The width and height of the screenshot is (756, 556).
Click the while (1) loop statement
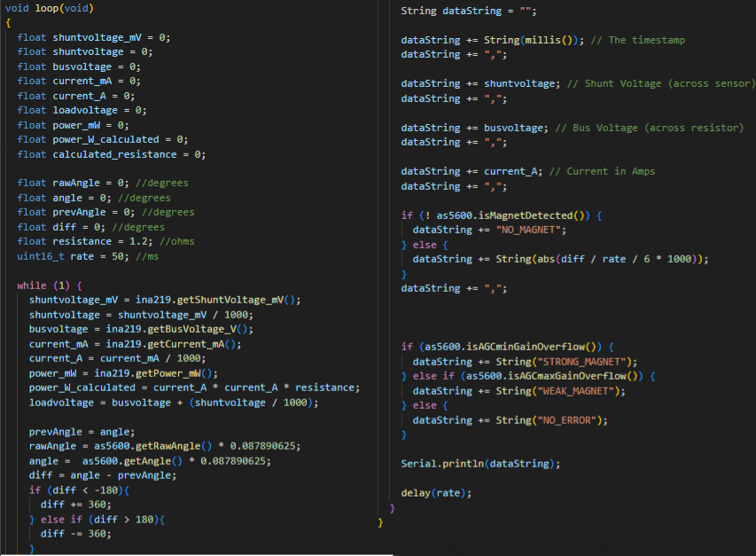pyautogui.click(x=49, y=286)
